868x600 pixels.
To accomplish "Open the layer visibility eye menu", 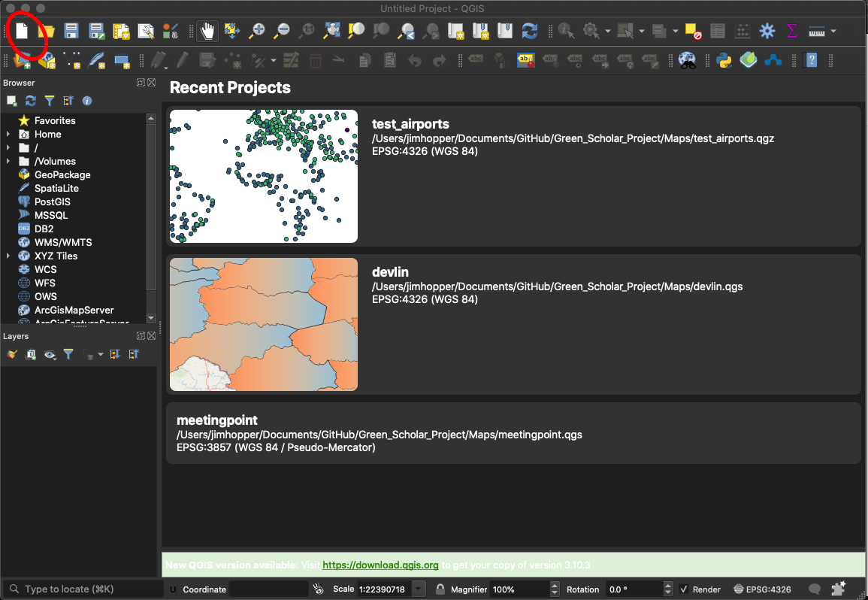I will point(50,354).
